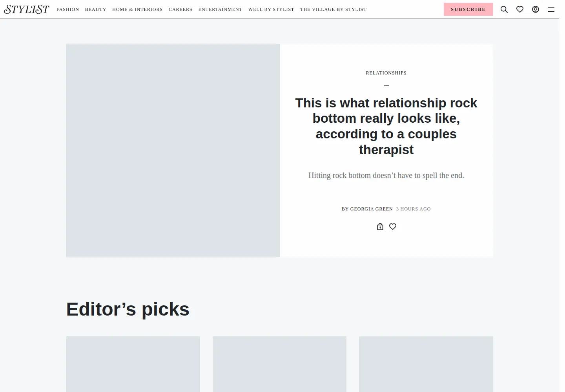Image resolution: width=565 pixels, height=392 pixels.
Task: Open the relationship rock bottom headline
Action: click(386, 126)
